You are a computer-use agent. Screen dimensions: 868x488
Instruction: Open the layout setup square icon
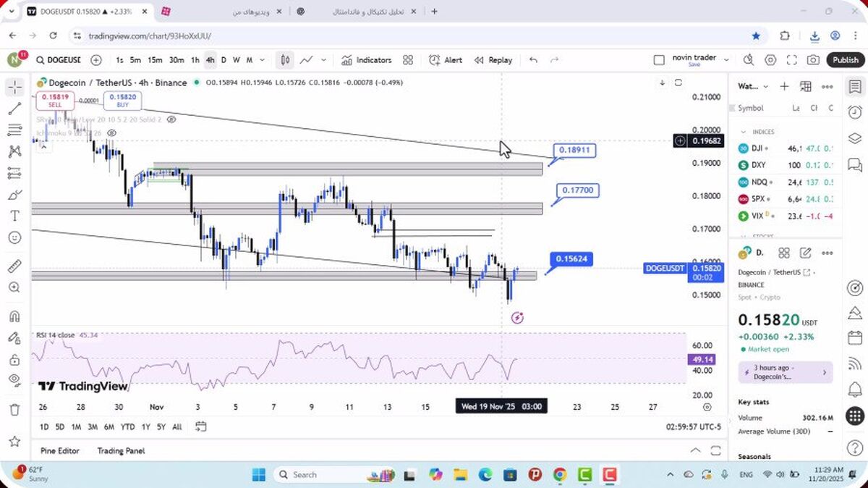tap(658, 60)
